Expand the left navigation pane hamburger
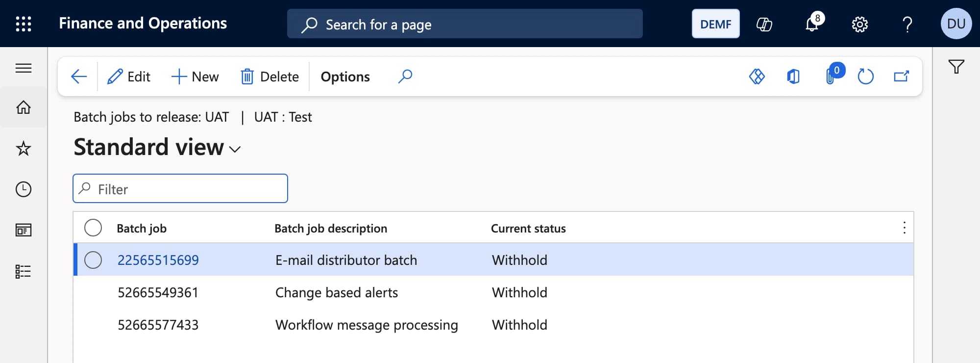The height and width of the screenshot is (363, 980). pos(24,68)
